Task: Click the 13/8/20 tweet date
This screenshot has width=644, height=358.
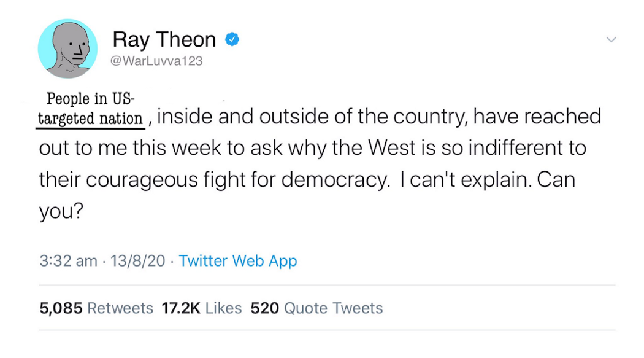Action: point(138,260)
